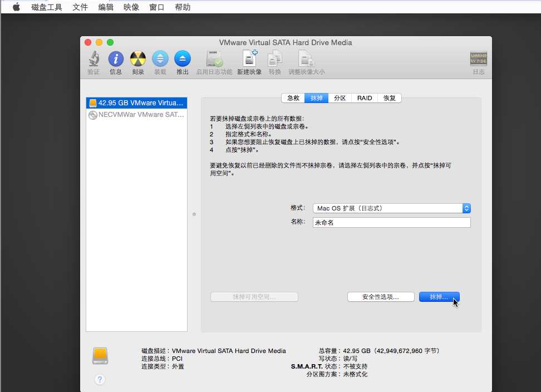Click the Erase (抹掉...) button

tap(439, 297)
